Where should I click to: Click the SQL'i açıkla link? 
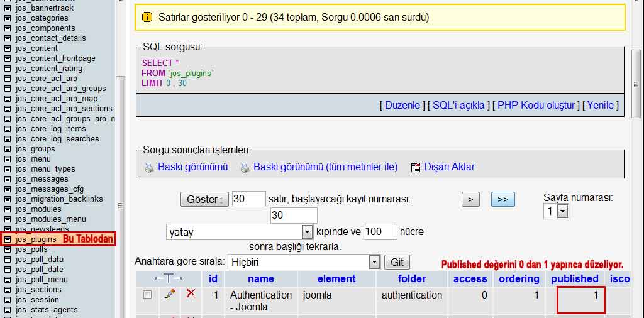tap(458, 106)
